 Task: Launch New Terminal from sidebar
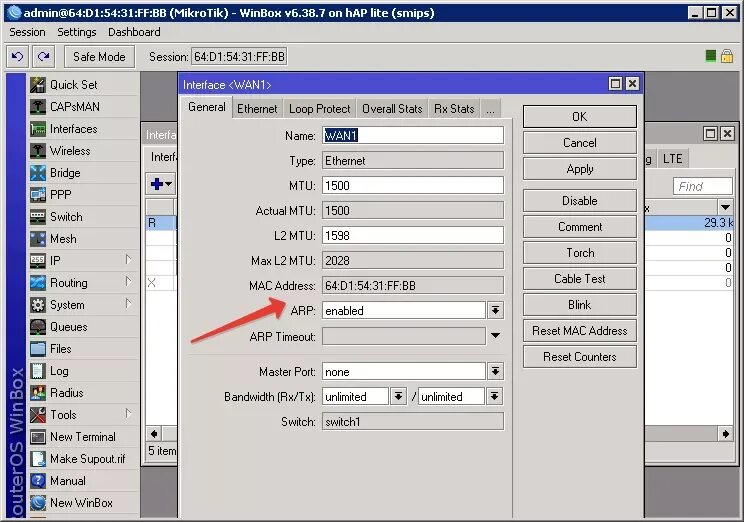point(73,437)
